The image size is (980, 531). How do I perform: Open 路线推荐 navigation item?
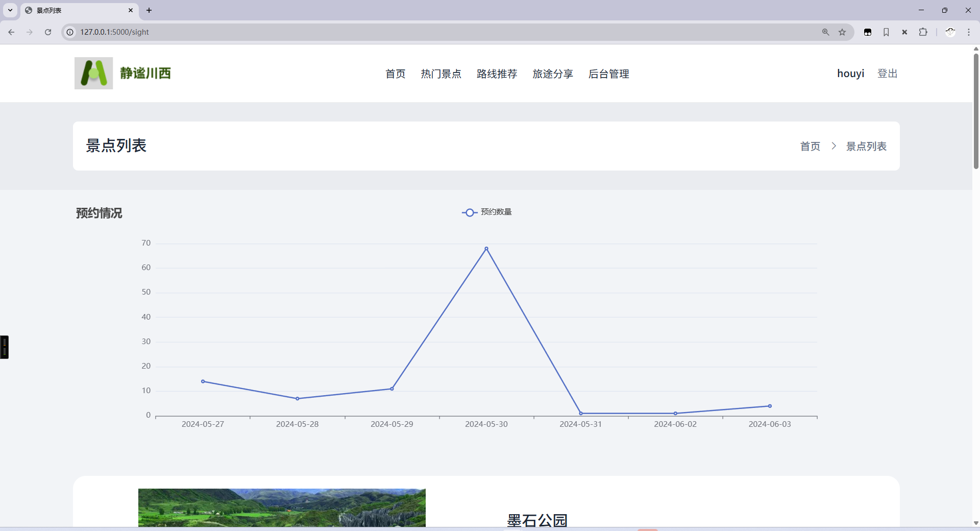[497, 74]
